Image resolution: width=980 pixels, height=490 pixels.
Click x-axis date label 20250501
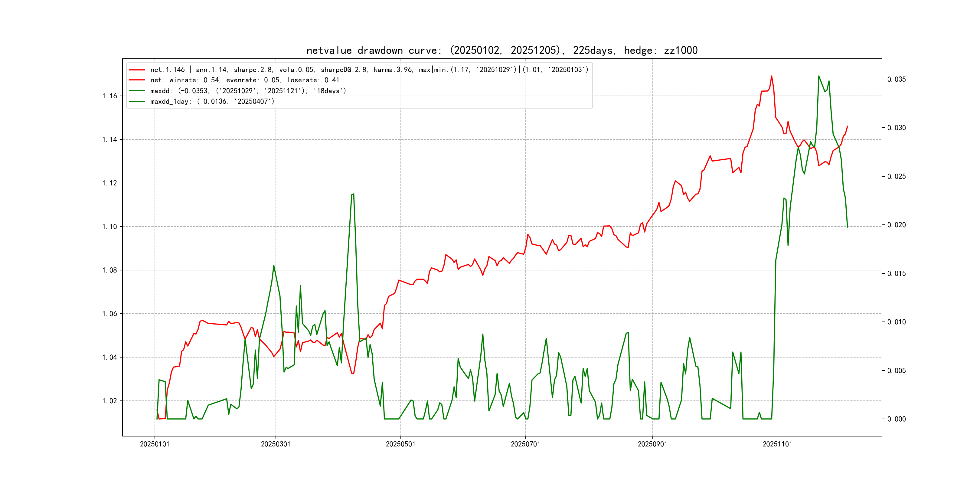point(400,444)
